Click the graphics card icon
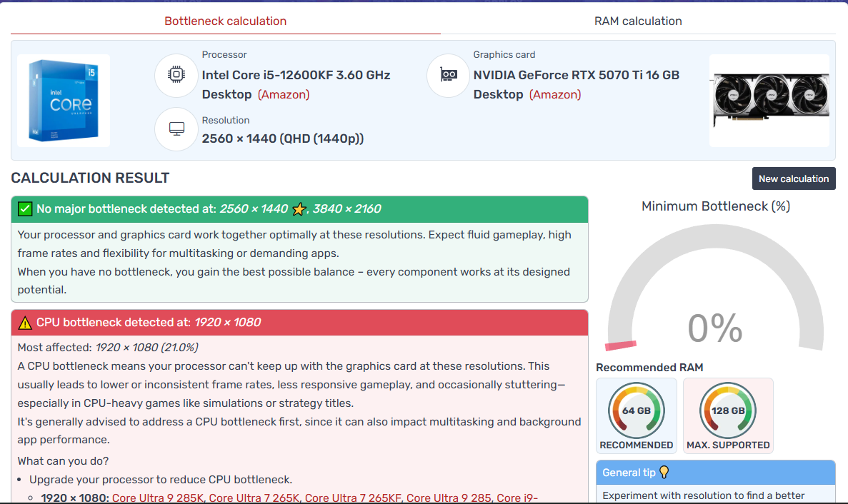 pyautogui.click(x=448, y=75)
